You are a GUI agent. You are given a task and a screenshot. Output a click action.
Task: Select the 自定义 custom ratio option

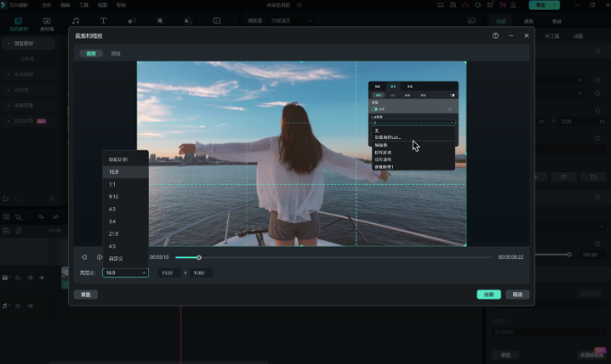(x=116, y=258)
